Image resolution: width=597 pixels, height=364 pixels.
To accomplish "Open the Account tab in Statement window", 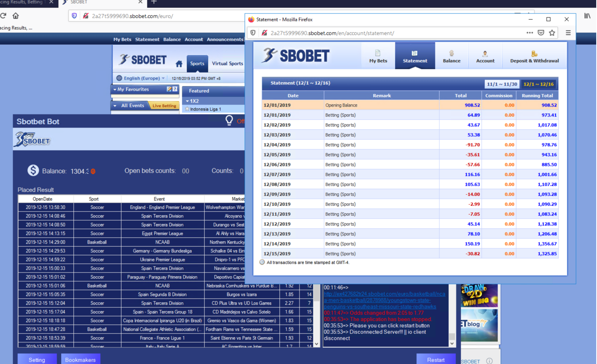I will (485, 56).
